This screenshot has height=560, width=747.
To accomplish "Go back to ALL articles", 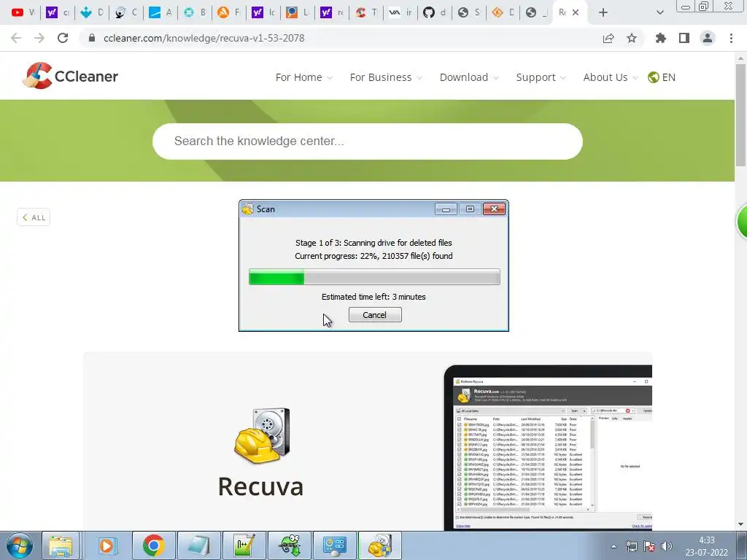I will [34, 217].
